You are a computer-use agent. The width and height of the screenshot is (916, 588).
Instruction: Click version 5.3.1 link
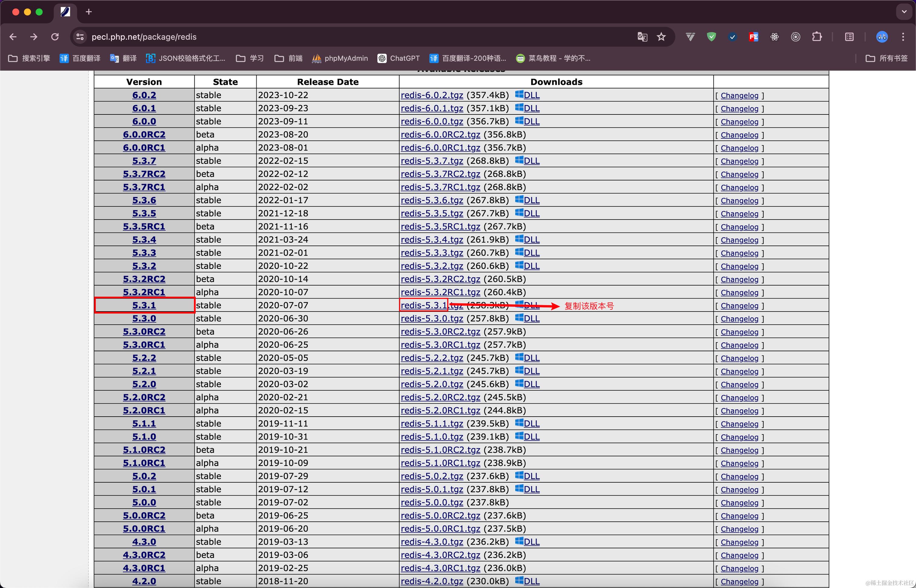pos(144,305)
